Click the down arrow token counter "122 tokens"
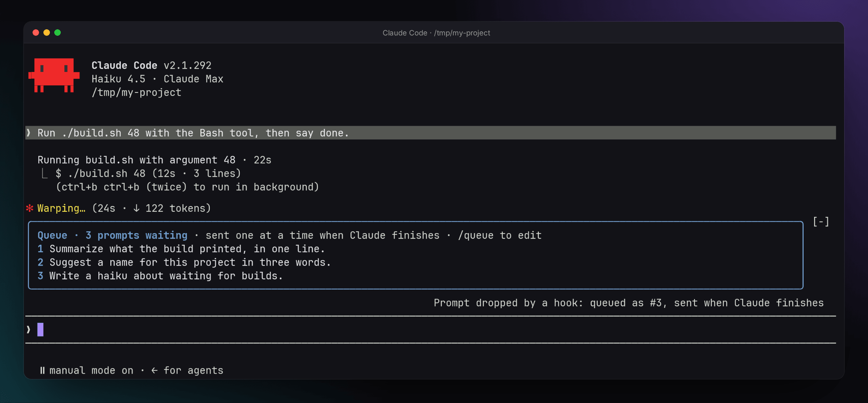 [172, 208]
